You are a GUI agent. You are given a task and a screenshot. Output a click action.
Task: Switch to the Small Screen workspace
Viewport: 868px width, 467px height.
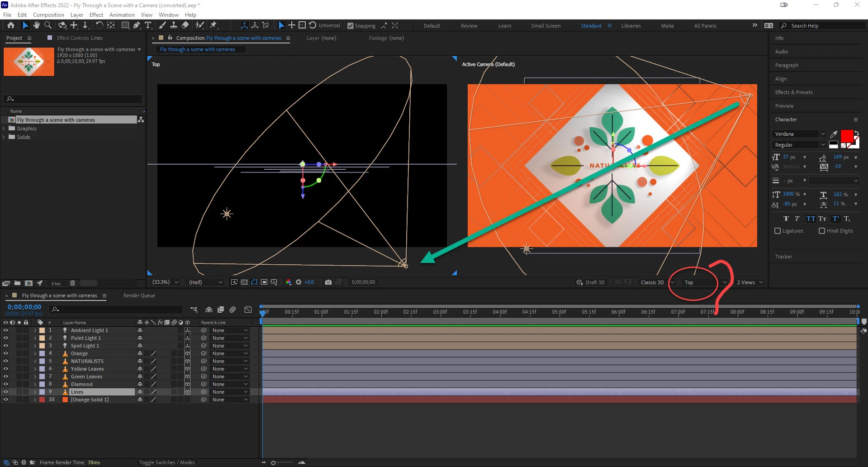(x=545, y=26)
